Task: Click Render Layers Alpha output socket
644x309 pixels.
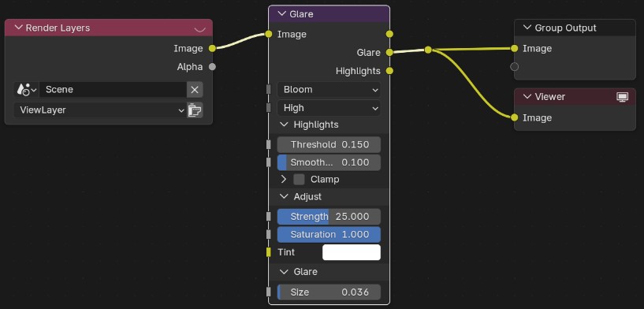Action: (212, 66)
